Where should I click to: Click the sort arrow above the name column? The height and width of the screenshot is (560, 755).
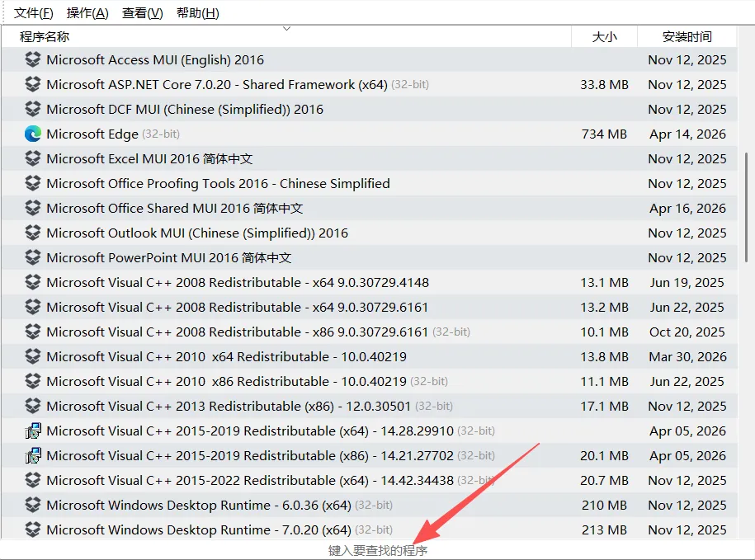[x=286, y=29]
